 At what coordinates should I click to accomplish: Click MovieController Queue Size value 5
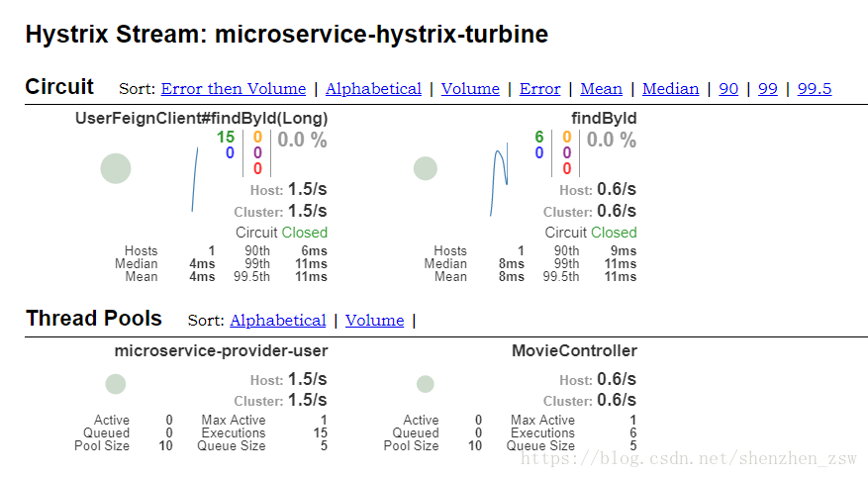633,446
